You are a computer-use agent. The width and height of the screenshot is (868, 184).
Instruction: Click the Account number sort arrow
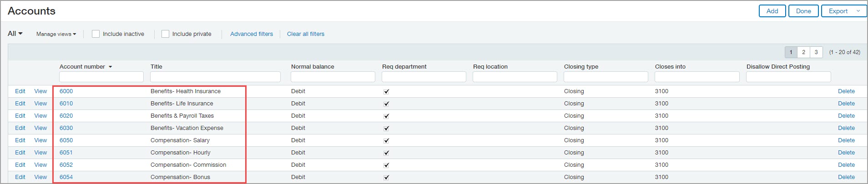point(111,67)
